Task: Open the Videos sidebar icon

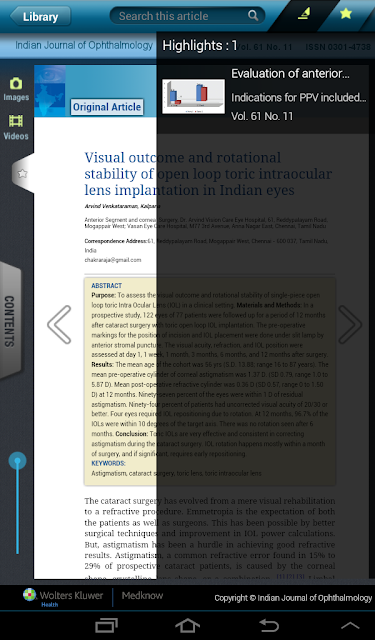Action: click(x=16, y=127)
